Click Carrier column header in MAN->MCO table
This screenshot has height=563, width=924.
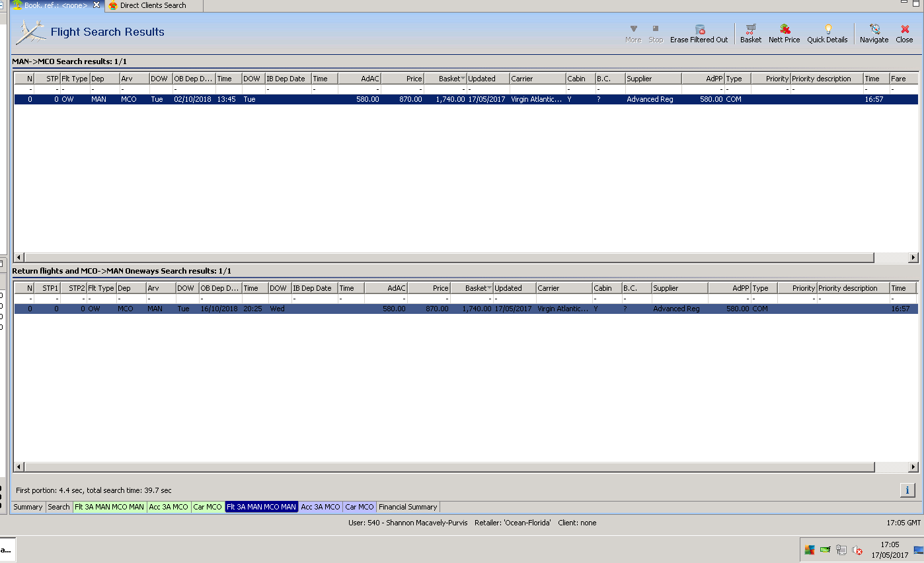pos(537,79)
